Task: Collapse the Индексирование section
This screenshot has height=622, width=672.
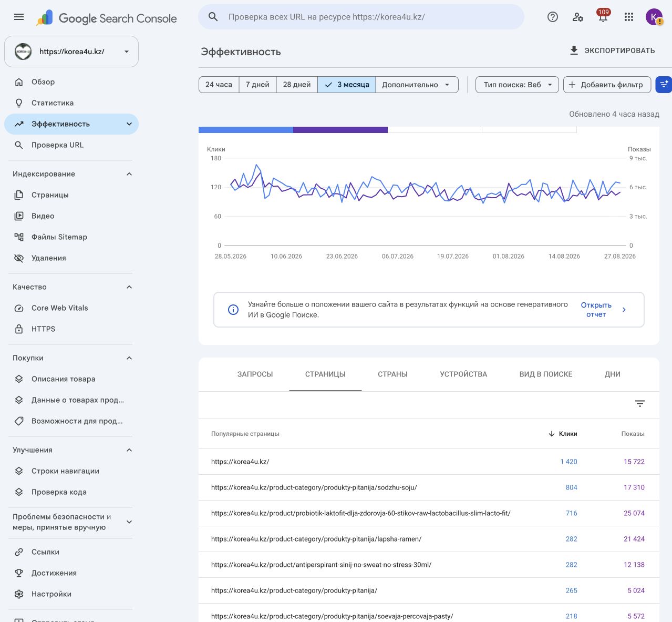Action: coord(129,174)
